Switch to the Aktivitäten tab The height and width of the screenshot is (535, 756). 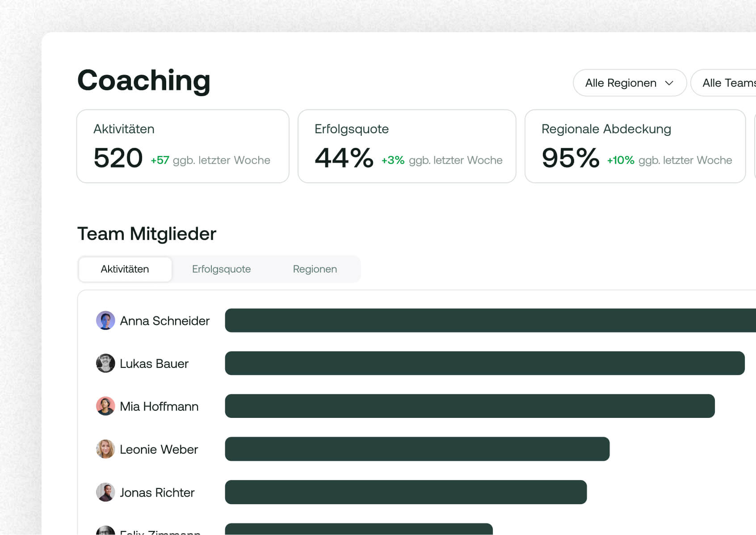pyautogui.click(x=125, y=269)
